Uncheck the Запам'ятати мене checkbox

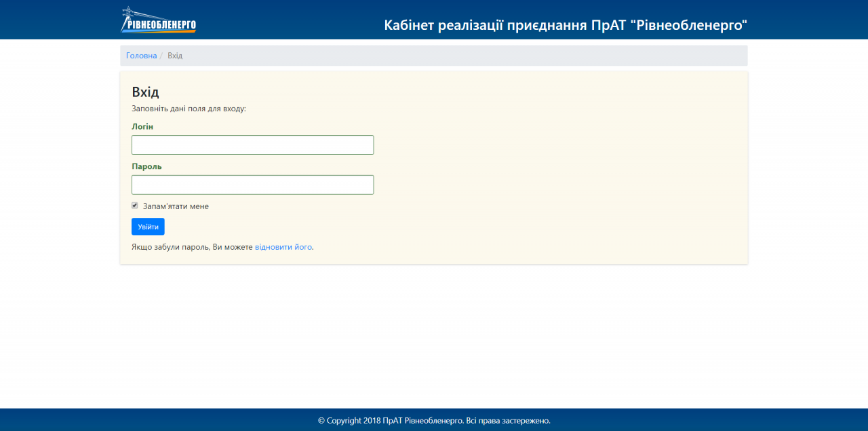(x=135, y=206)
